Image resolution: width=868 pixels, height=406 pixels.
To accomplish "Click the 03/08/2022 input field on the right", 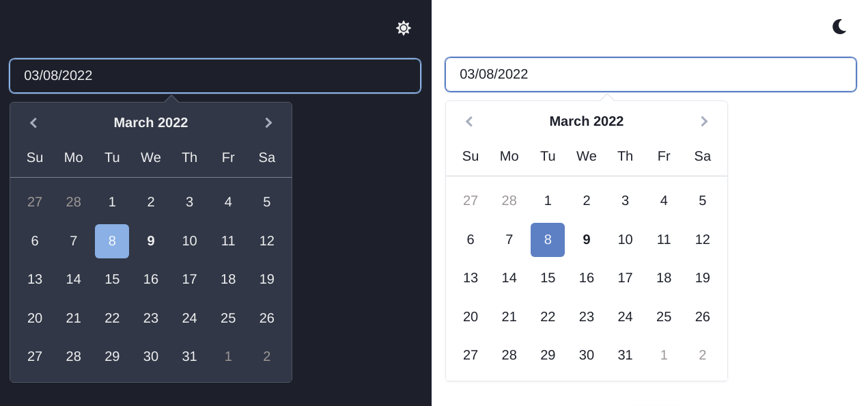I will pyautogui.click(x=650, y=75).
